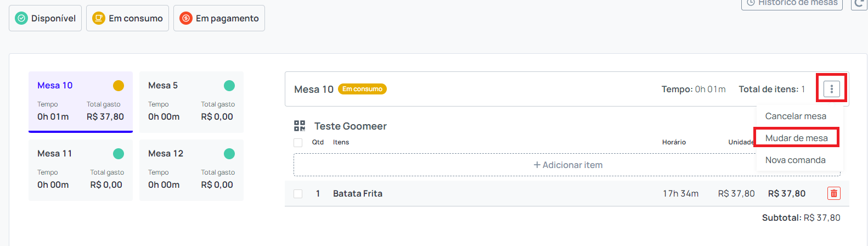868x246 pixels.
Task: Click the clock icon in Histórico de mesas
Action: pyautogui.click(x=751, y=3)
